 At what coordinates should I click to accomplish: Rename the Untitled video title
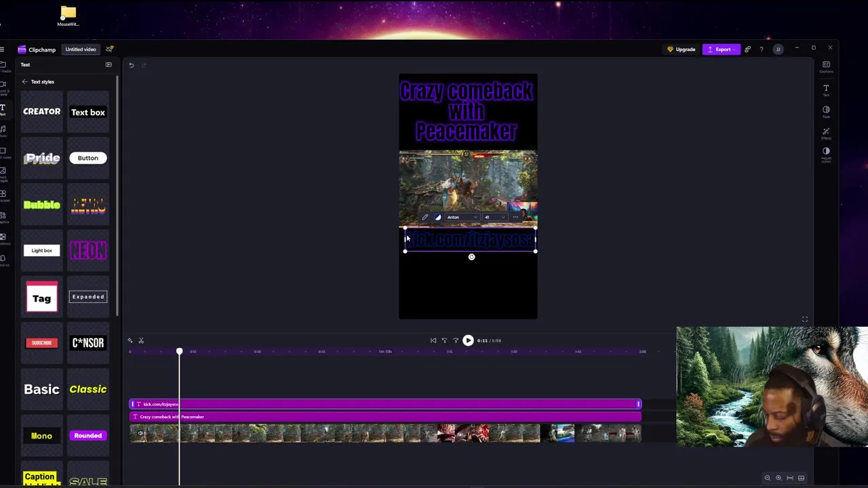point(81,49)
